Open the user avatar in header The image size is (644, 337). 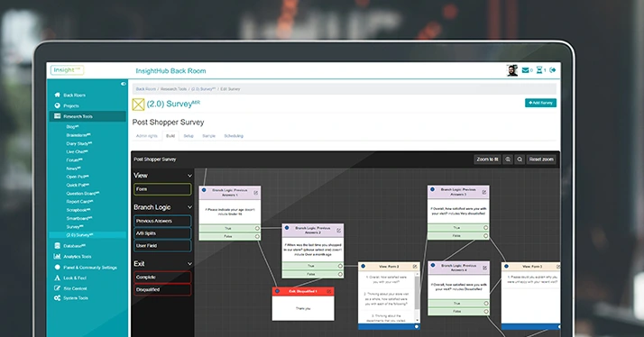tap(512, 70)
